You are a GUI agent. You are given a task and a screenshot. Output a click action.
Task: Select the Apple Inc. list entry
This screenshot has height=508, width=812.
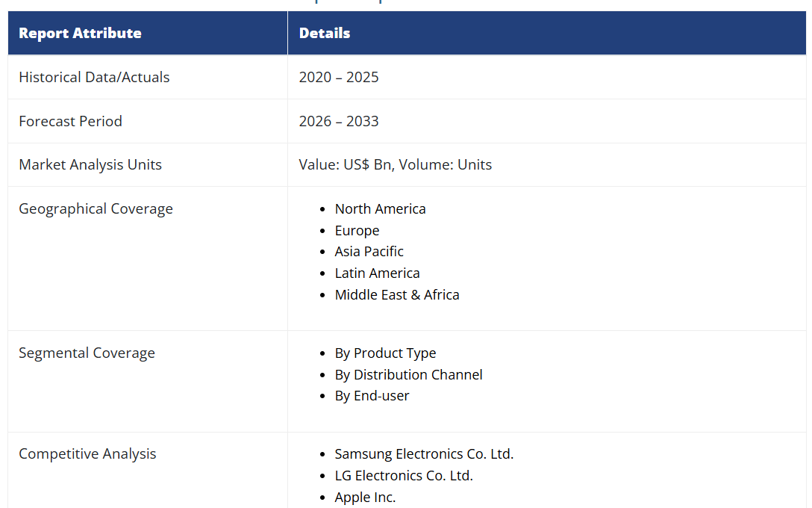pyautogui.click(x=365, y=497)
